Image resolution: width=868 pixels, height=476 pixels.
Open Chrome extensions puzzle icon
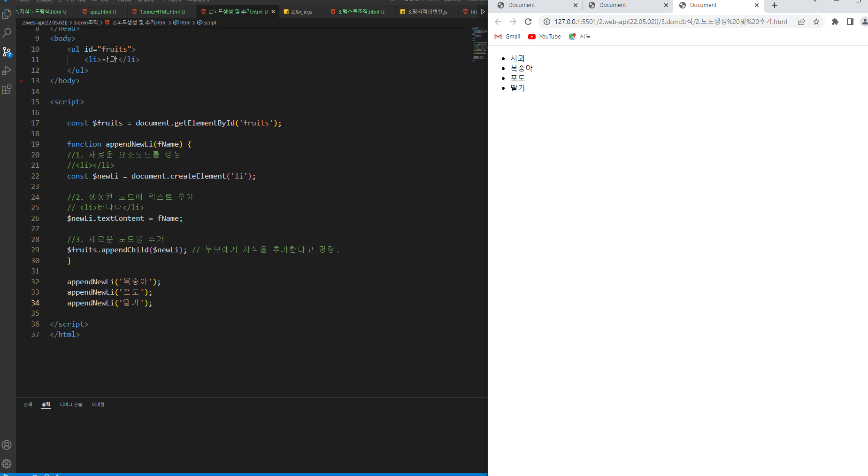click(x=835, y=22)
